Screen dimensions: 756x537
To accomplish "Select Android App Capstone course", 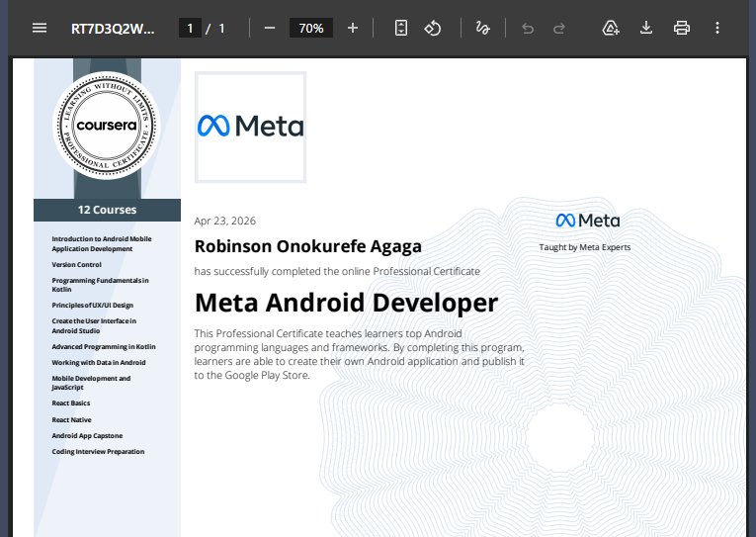I will [87, 436].
